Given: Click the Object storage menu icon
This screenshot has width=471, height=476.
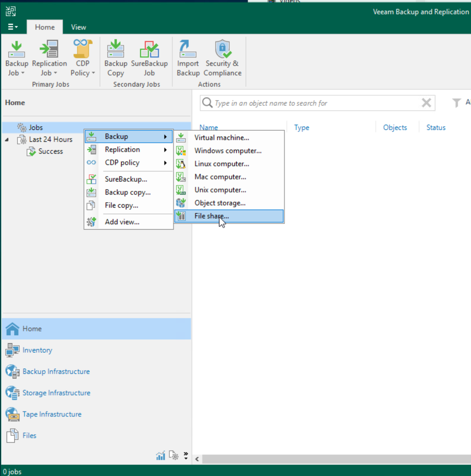Looking at the screenshot, I should [181, 203].
